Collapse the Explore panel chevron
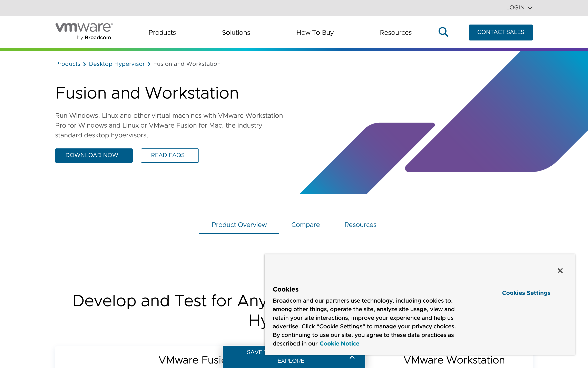588x368 pixels. coord(352,358)
